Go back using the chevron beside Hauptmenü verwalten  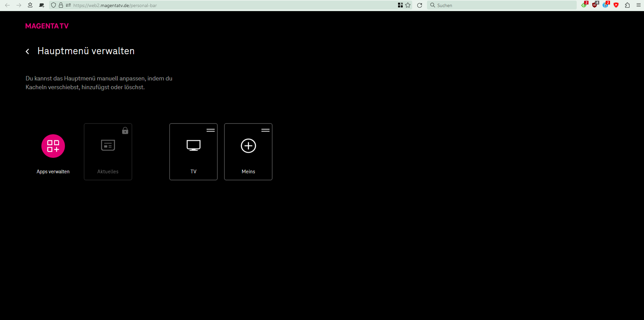[28, 51]
